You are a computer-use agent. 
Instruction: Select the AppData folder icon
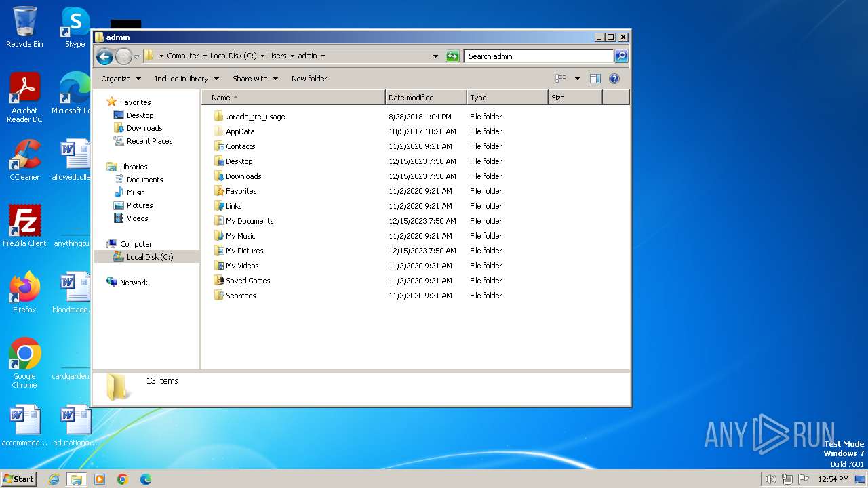click(x=219, y=131)
